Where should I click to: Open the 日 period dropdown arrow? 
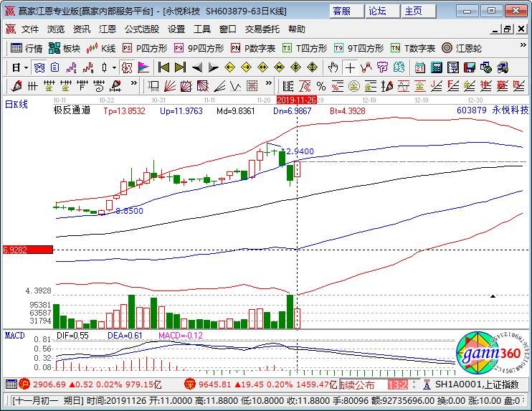pyautogui.click(x=26, y=68)
